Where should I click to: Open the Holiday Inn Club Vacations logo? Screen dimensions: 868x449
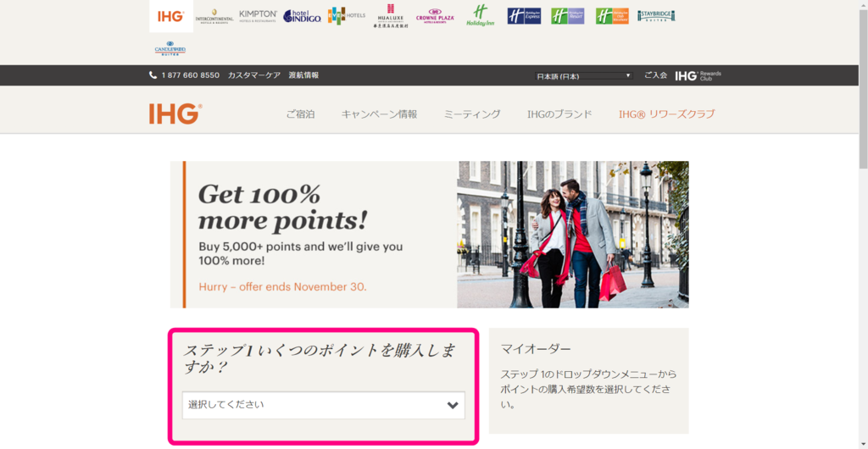[612, 16]
